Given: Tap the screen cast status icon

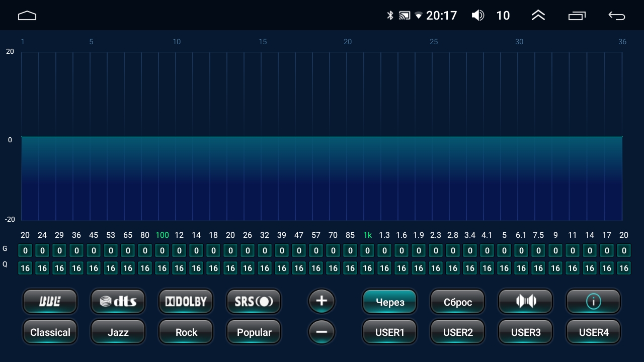Looking at the screenshot, I should coord(405,16).
